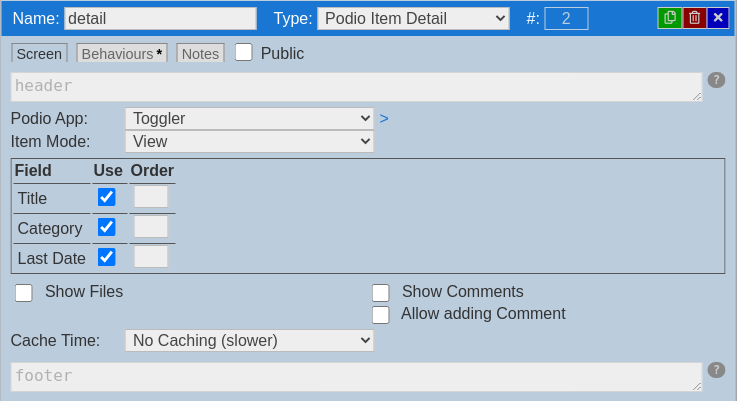This screenshot has width=737, height=401.
Task: Click the green duplicate screen icon
Action: point(669,18)
